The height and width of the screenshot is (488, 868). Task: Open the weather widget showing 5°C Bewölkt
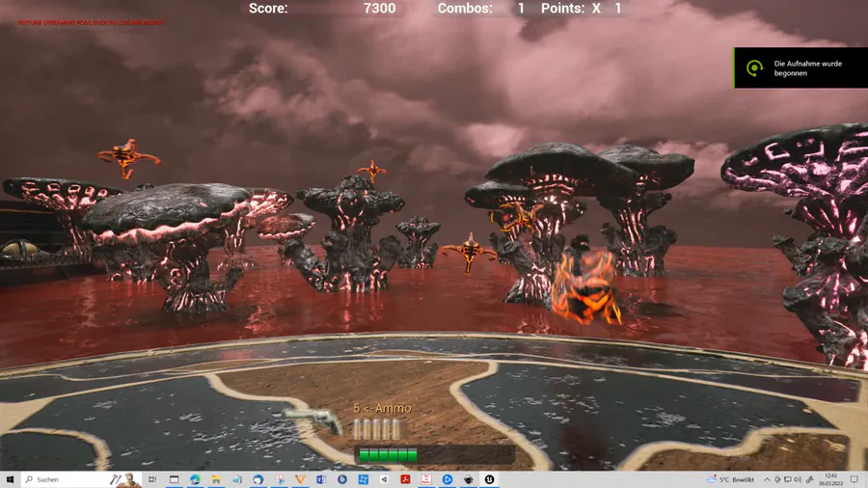730,479
